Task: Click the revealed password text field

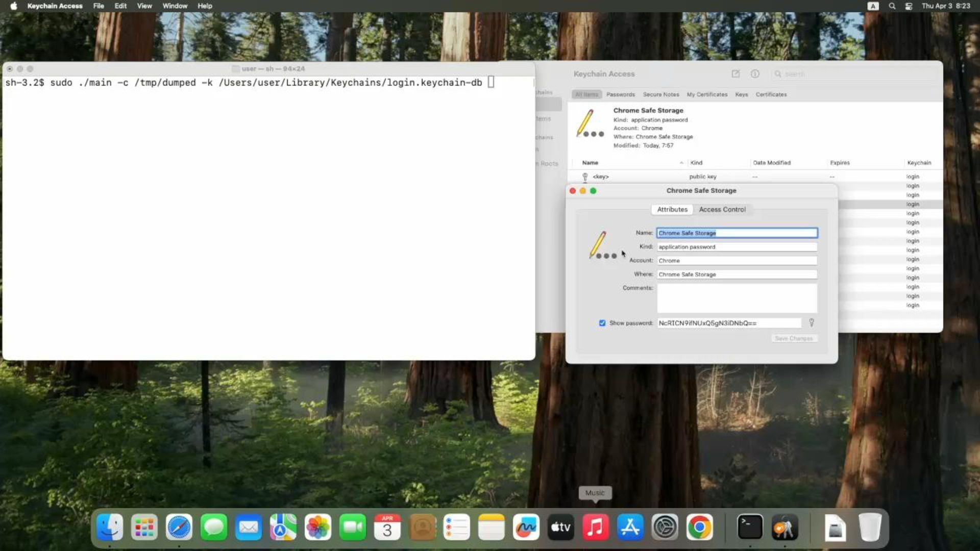Action: pos(729,323)
